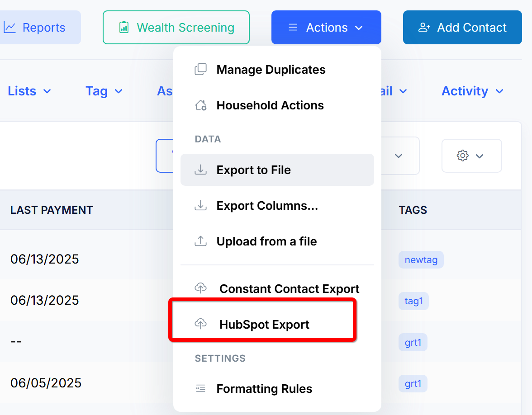
Task: Click the -- empty last payment cell
Action: (16, 341)
